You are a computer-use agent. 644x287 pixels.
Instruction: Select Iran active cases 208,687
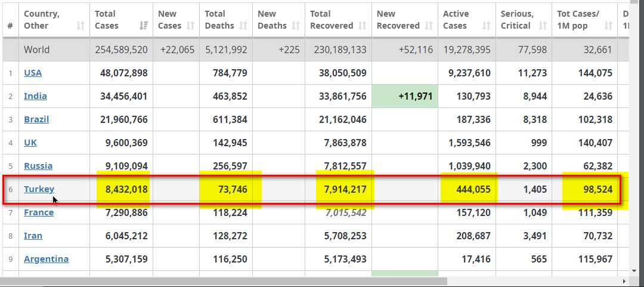pos(473,236)
